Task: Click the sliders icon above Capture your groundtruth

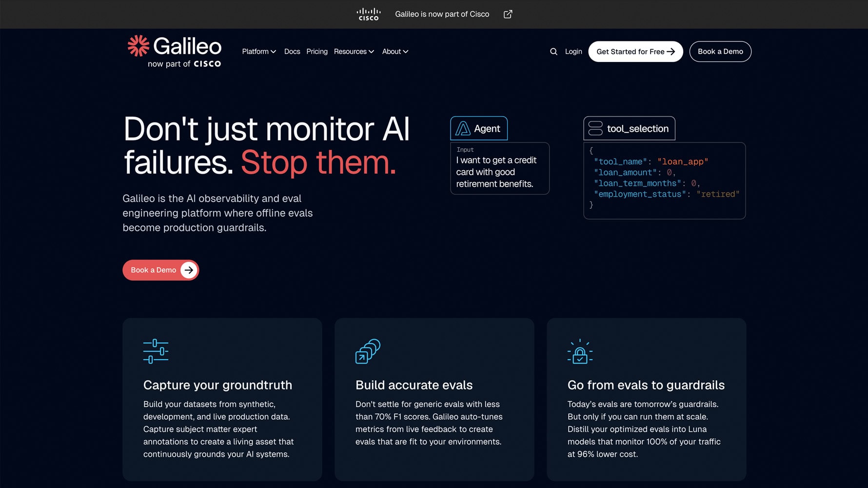Action: [x=156, y=351]
